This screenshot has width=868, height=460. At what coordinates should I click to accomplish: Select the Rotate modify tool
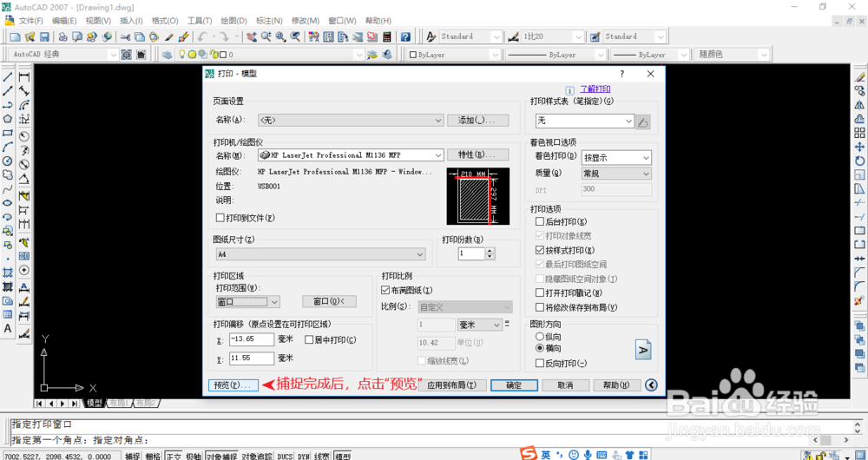pos(859,161)
